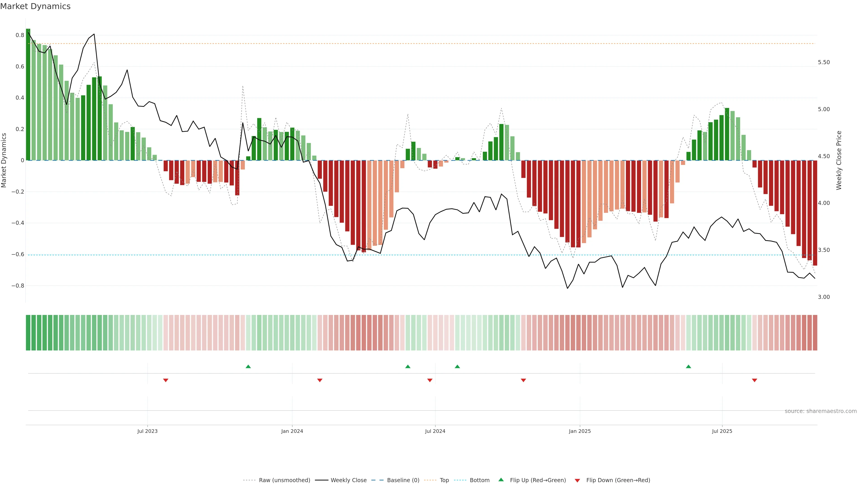Click the red flip-down marker right after Jan 2024
This screenshot has width=868, height=488.
click(x=320, y=380)
